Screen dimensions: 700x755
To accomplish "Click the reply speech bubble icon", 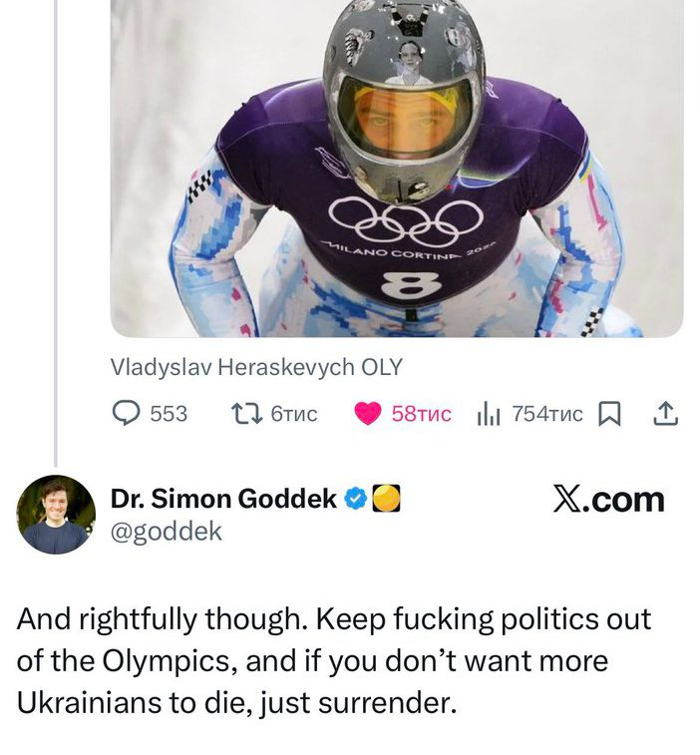I will pyautogui.click(x=125, y=413).
